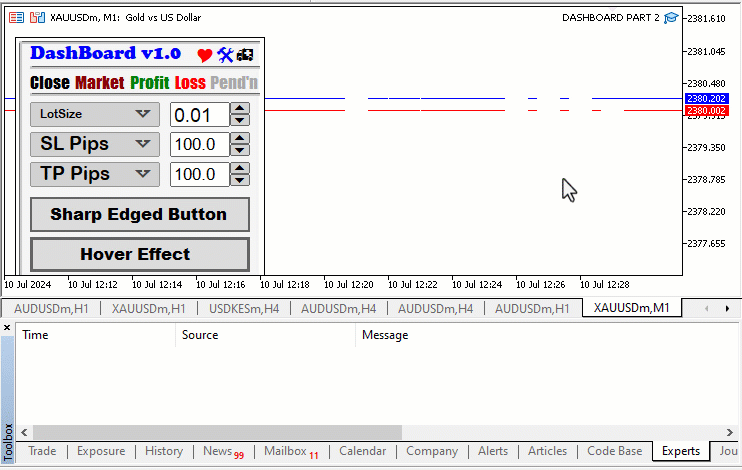Click the Source column header
This screenshot has height=470, width=742.
click(x=265, y=335)
